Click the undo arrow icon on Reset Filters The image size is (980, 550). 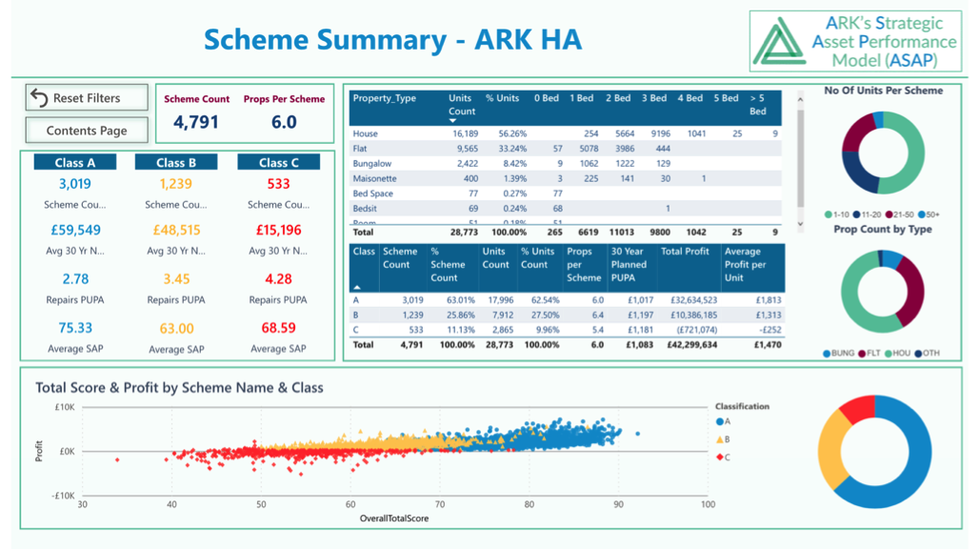pos(39,97)
